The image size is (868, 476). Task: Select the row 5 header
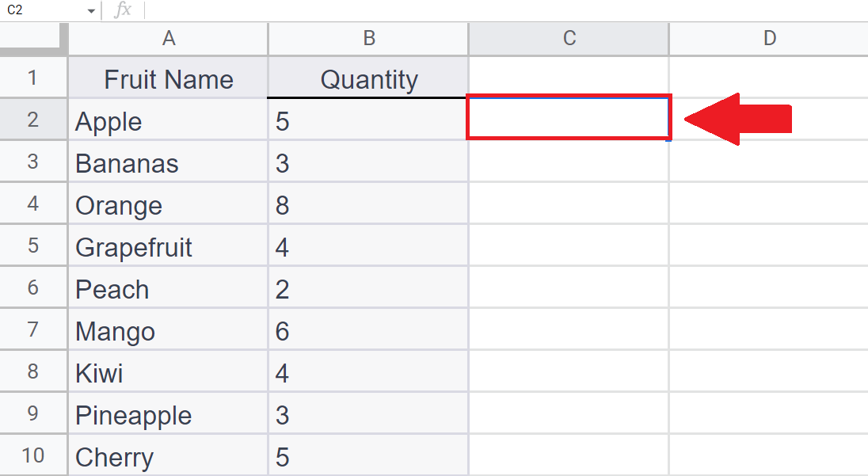[33, 246]
